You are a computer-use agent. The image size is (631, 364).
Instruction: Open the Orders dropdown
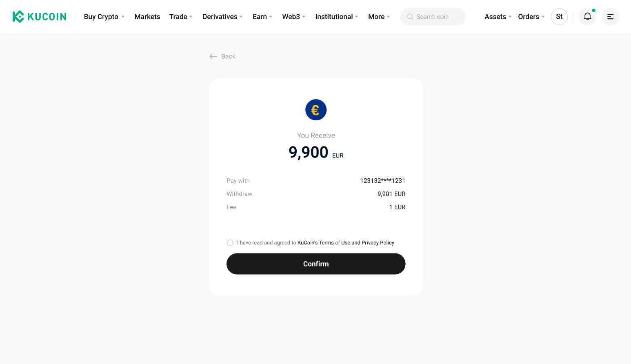(x=531, y=17)
